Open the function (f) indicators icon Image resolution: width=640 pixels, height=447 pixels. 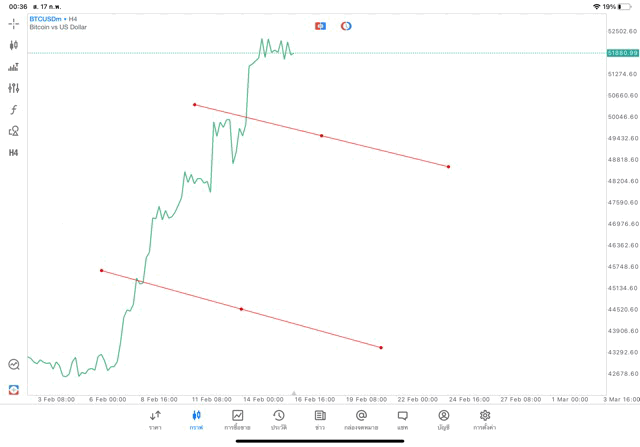pos(14,110)
